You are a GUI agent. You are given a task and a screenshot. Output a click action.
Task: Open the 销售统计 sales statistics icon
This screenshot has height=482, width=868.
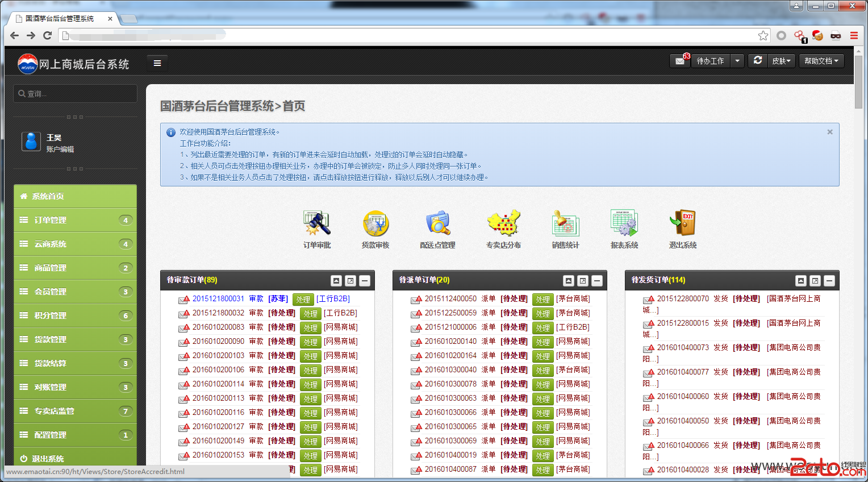[x=565, y=223]
